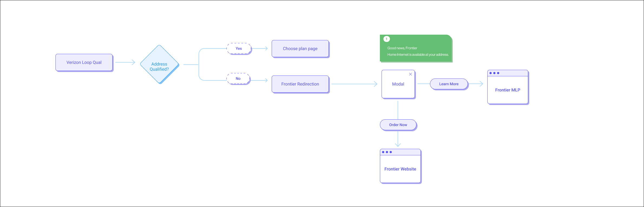
Task: Click the three dots on Frontier Website window
Action: click(387, 152)
